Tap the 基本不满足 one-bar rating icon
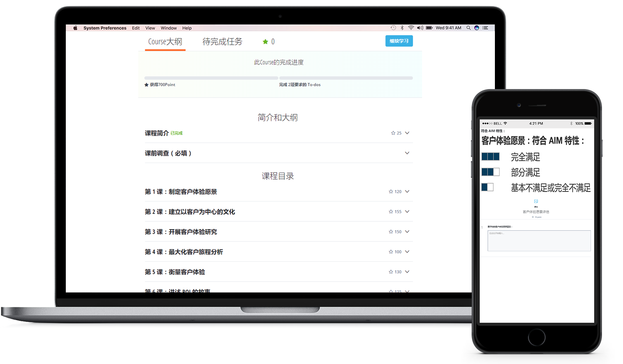Screen dimensions: 623x364 [x=487, y=187]
